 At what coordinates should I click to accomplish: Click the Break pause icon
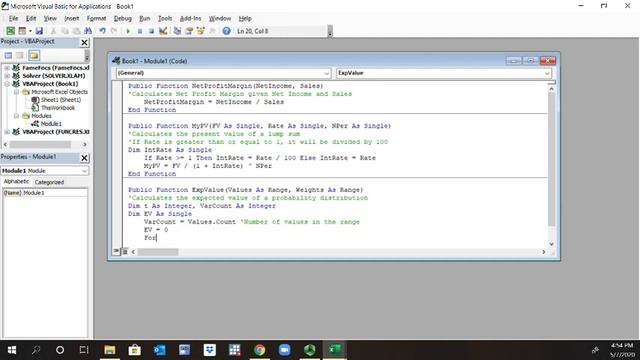pyautogui.click(x=140, y=31)
